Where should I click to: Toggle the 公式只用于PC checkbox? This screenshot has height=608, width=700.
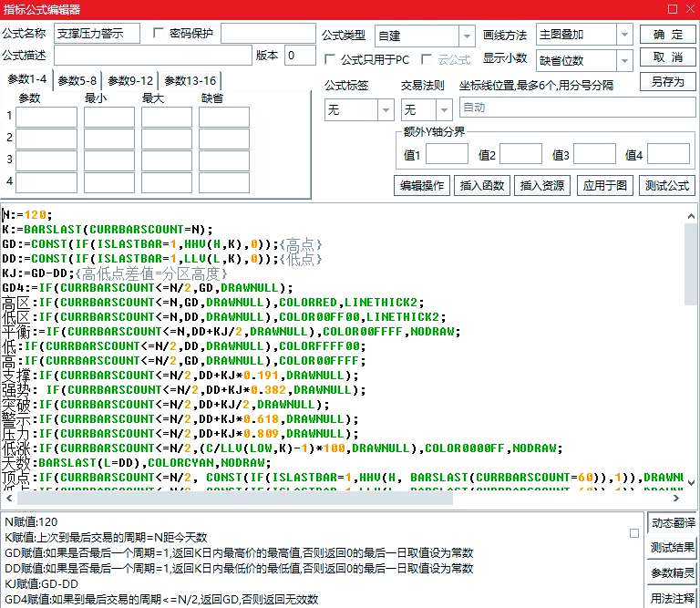pyautogui.click(x=331, y=59)
